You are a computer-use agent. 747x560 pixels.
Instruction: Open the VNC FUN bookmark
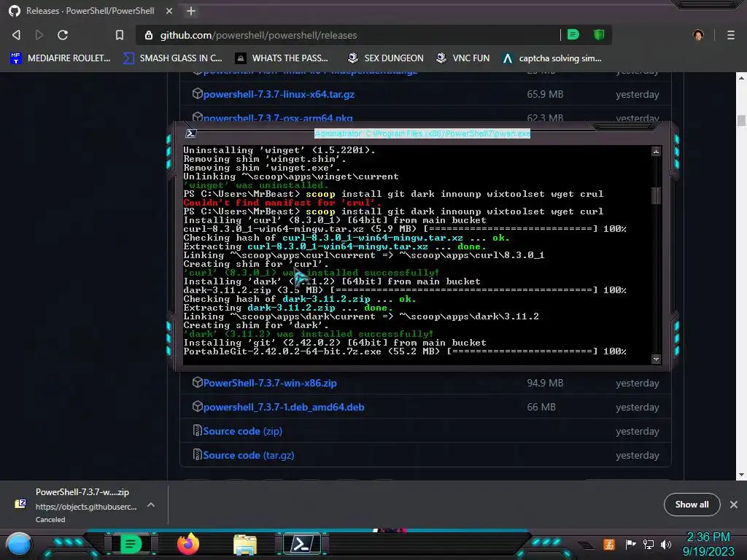(463, 58)
